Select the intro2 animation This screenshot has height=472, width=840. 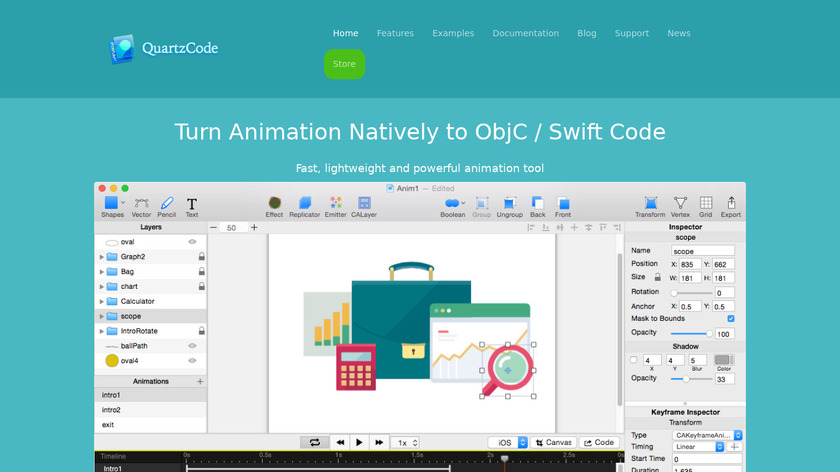tap(151, 410)
